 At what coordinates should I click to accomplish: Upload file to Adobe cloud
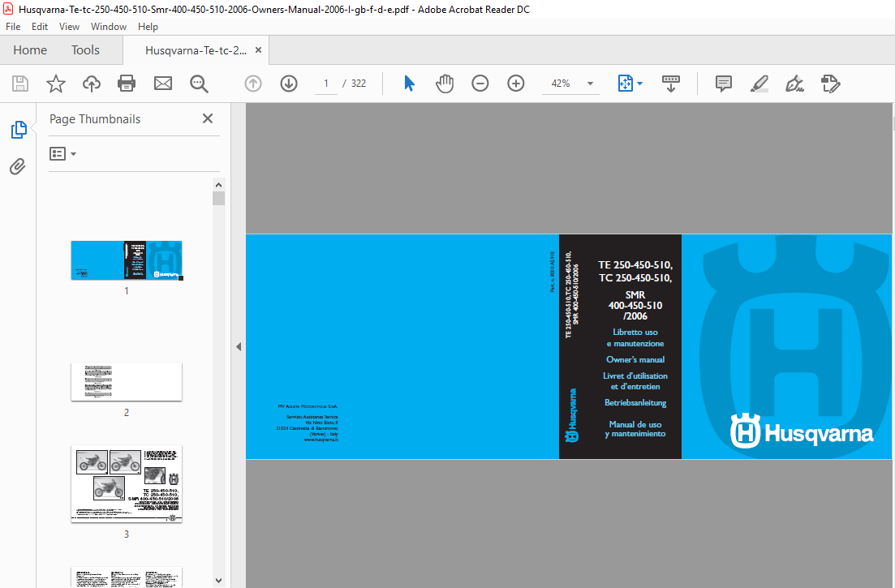tap(92, 84)
